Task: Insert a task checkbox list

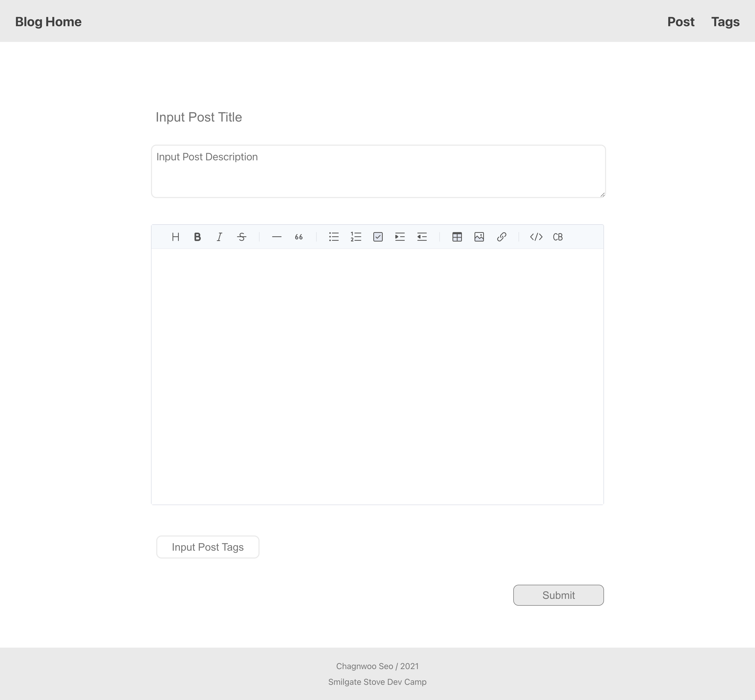Action: pos(378,237)
